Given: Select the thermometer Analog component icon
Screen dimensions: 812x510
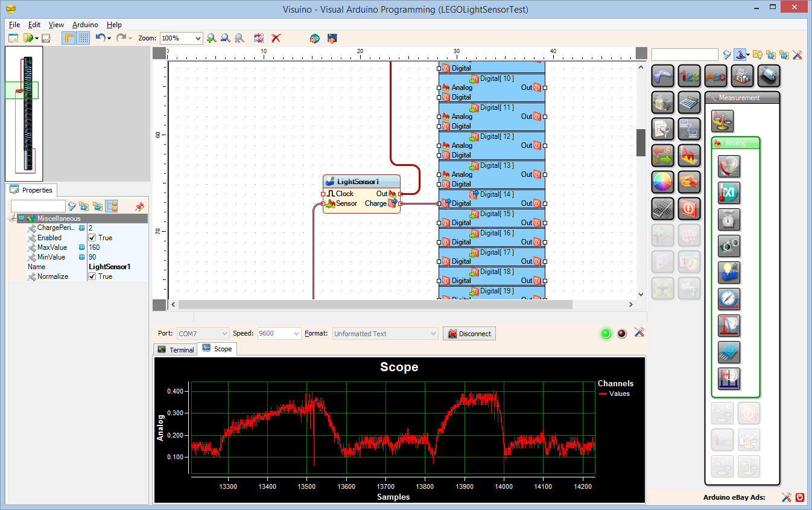Looking at the screenshot, I should coord(729,193).
